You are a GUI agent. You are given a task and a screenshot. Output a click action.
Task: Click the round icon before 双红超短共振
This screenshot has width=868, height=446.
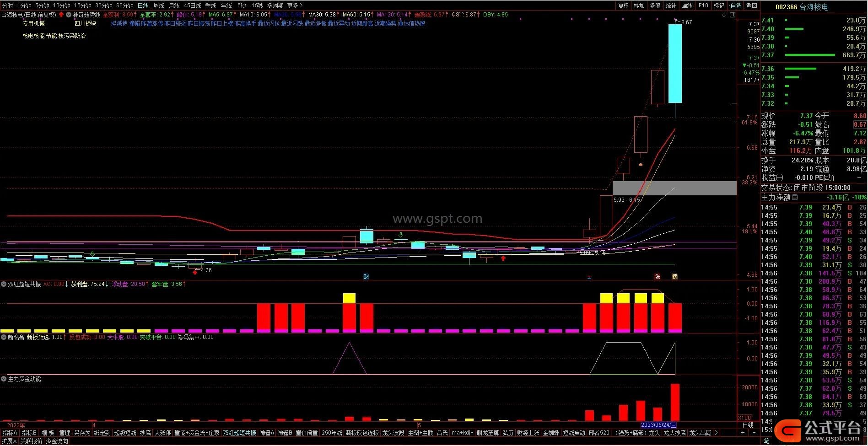point(4,284)
